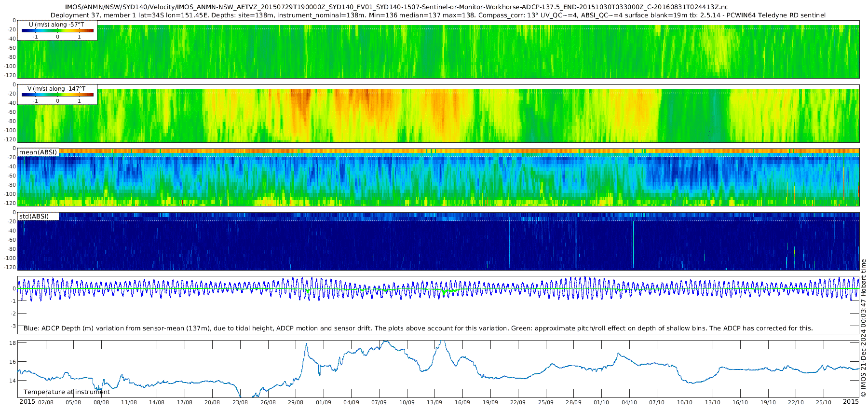Viewport: 868px width, 410px height.
Task: Select the 29/08 date tick label
Action: click(296, 402)
